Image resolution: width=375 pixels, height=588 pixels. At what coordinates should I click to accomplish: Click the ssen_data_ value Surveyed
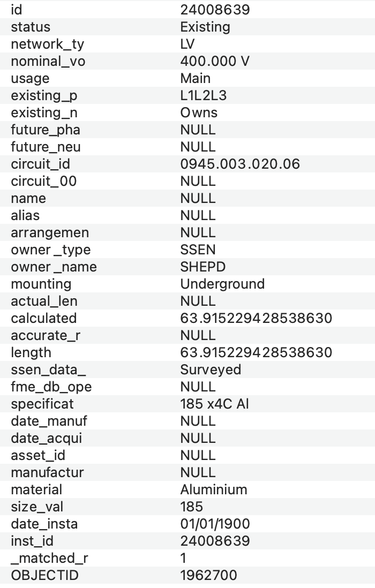coord(211,370)
